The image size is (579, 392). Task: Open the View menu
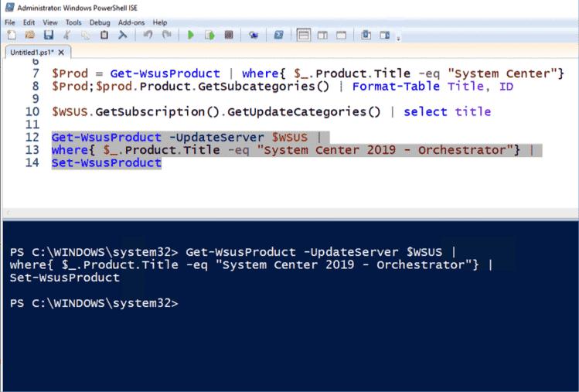point(49,22)
